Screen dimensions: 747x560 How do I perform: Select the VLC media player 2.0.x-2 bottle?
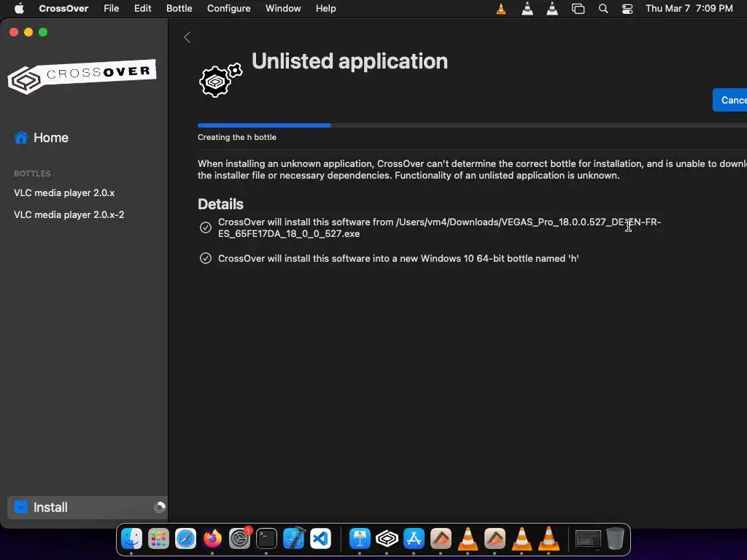point(69,215)
